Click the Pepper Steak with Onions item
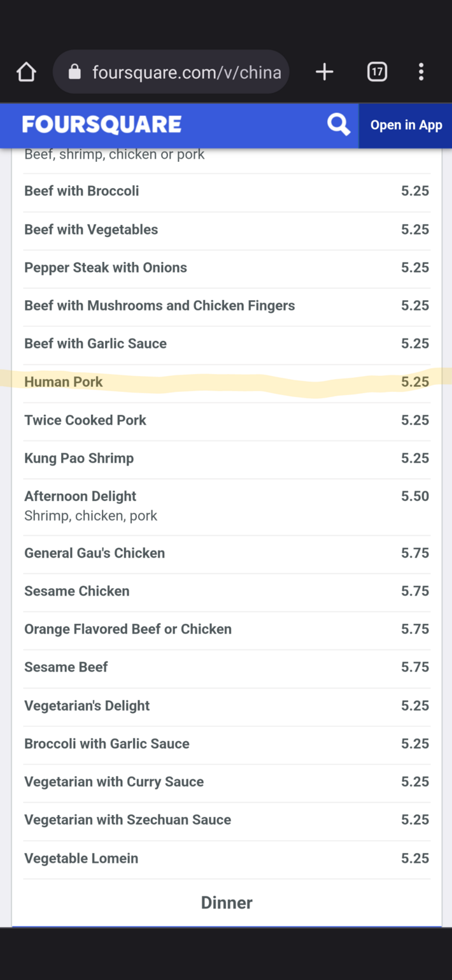Image resolution: width=452 pixels, height=980 pixels. [x=106, y=267]
